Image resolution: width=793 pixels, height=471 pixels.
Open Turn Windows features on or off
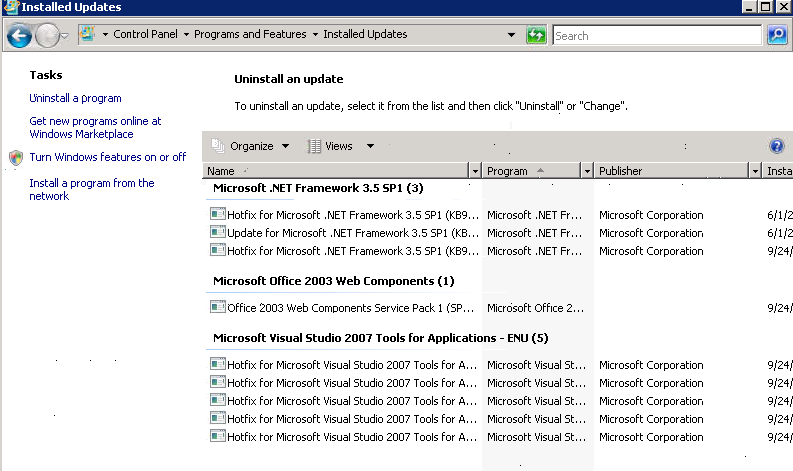tap(107, 157)
